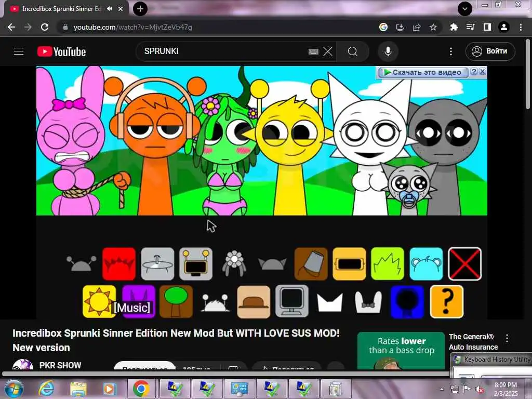Open media control icon in Chrome toolbar

click(470, 27)
